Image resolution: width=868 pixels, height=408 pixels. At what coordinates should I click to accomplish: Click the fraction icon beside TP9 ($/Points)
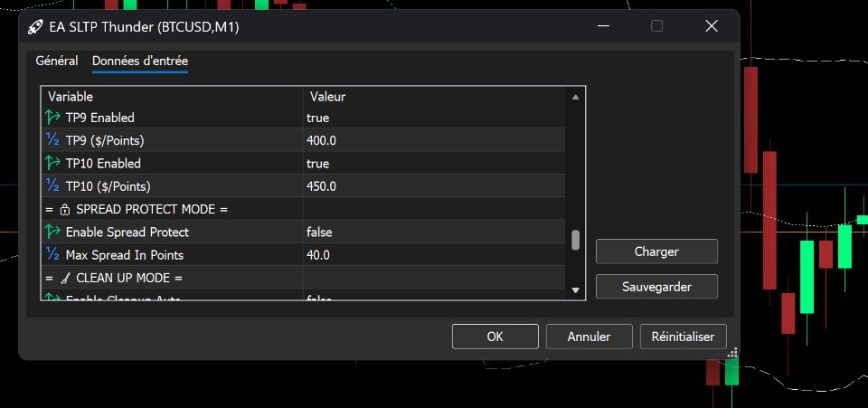(52, 140)
